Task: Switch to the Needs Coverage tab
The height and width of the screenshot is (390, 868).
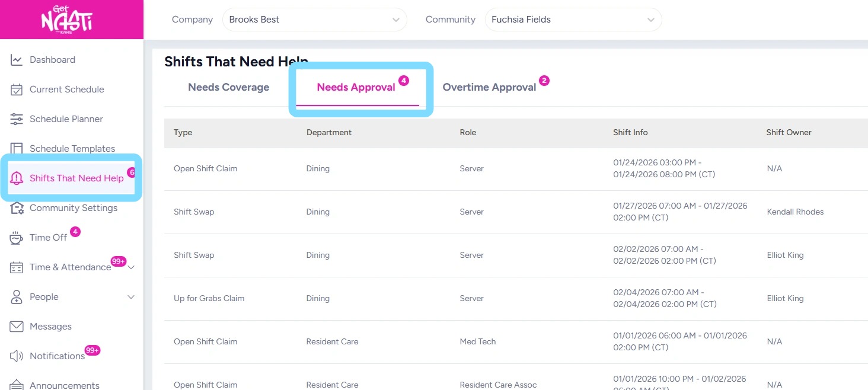Action: (228, 87)
